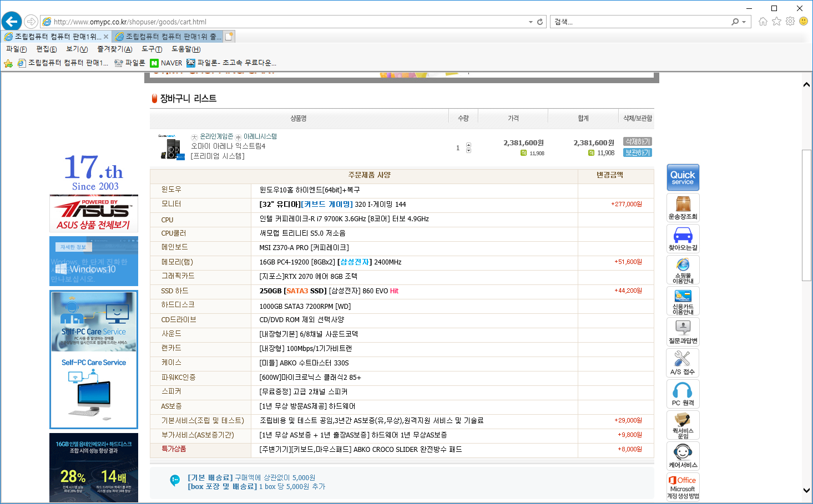This screenshot has width=813, height=504.
Task: Click the search magnifier icon
Action: (735, 22)
